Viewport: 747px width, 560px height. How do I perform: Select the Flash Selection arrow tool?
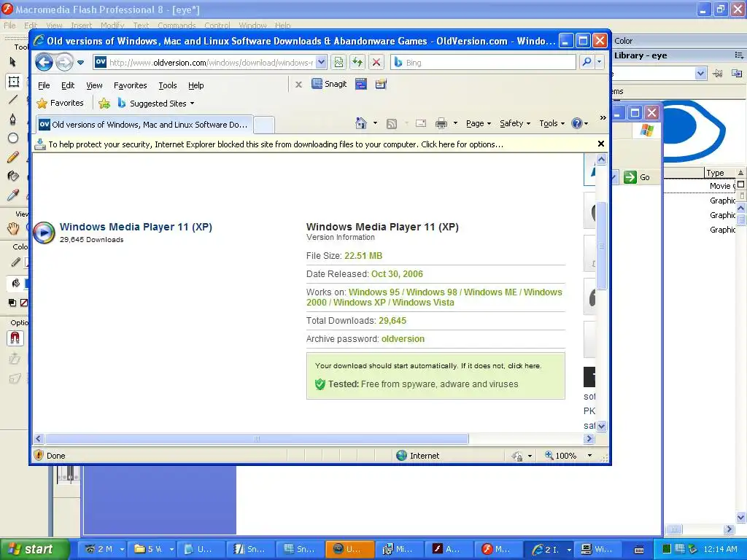pyautogui.click(x=13, y=62)
